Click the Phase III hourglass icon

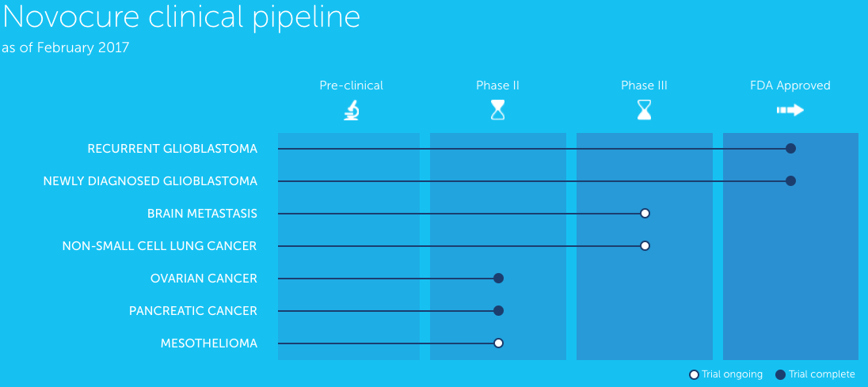[644, 110]
